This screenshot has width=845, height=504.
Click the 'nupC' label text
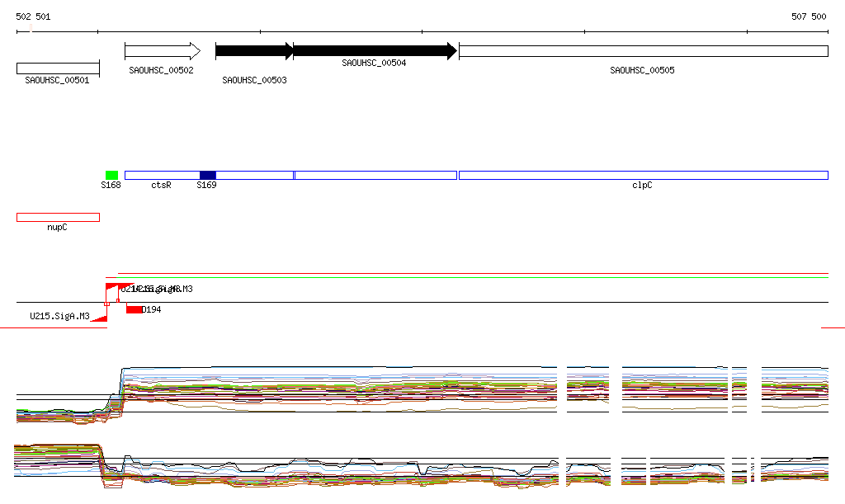coord(57,227)
